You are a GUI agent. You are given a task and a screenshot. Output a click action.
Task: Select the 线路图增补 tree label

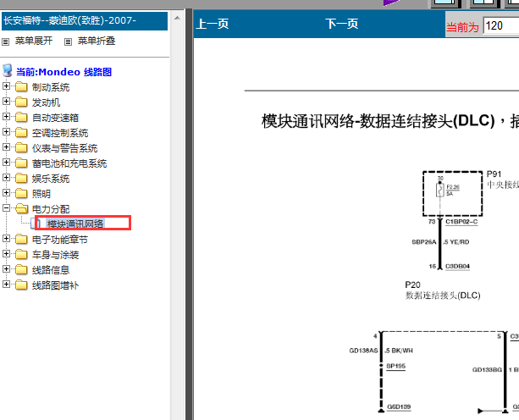(55, 285)
